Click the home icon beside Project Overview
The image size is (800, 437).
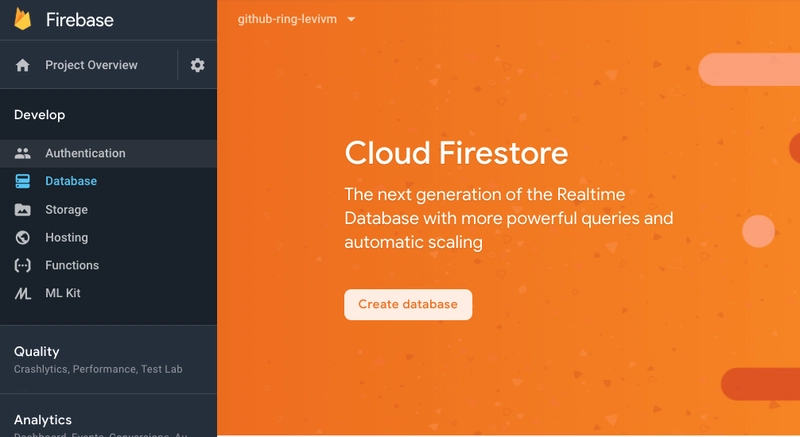tap(22, 65)
